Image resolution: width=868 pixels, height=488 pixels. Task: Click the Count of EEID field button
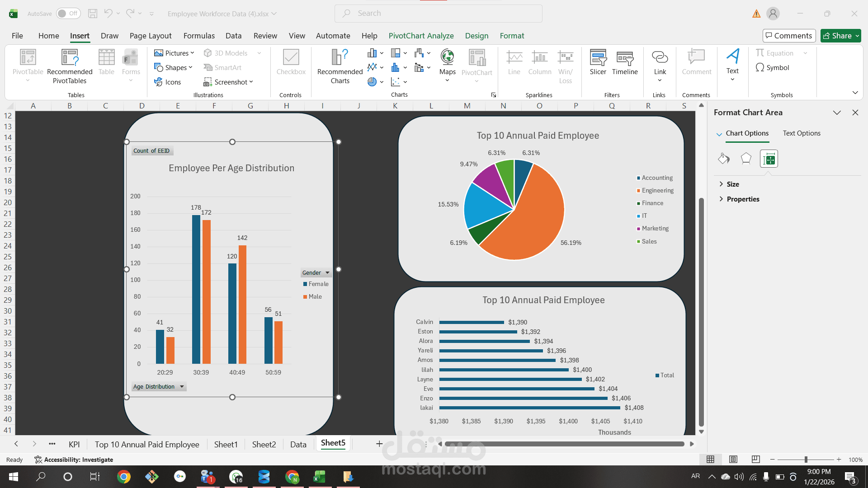[151, 151]
